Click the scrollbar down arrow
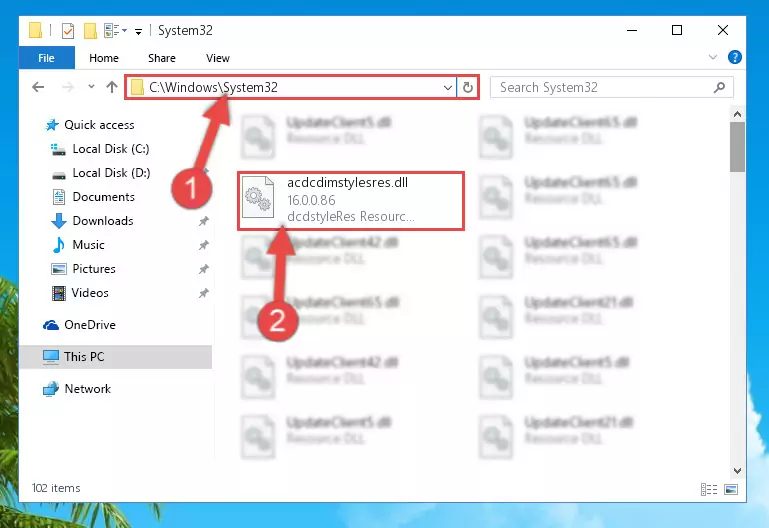This screenshot has height=528, width=769. tap(737, 471)
